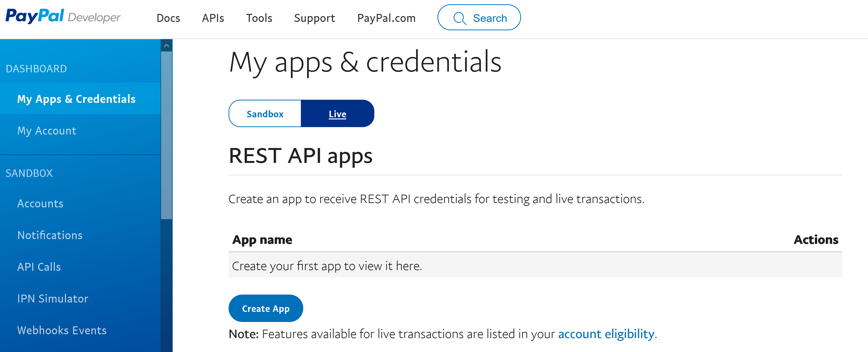Click the PayPal Developer logo
Viewport: 868px width, 352px height.
tap(63, 16)
